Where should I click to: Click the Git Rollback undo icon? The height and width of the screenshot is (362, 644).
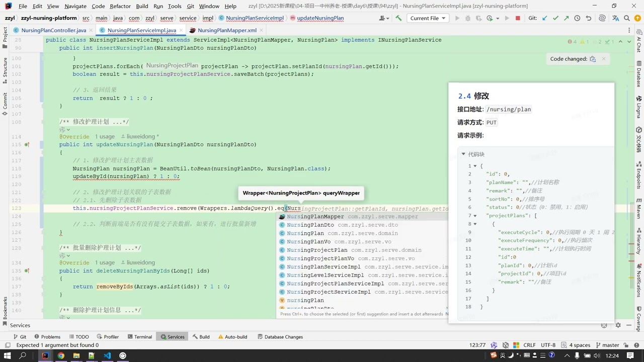[588, 18]
